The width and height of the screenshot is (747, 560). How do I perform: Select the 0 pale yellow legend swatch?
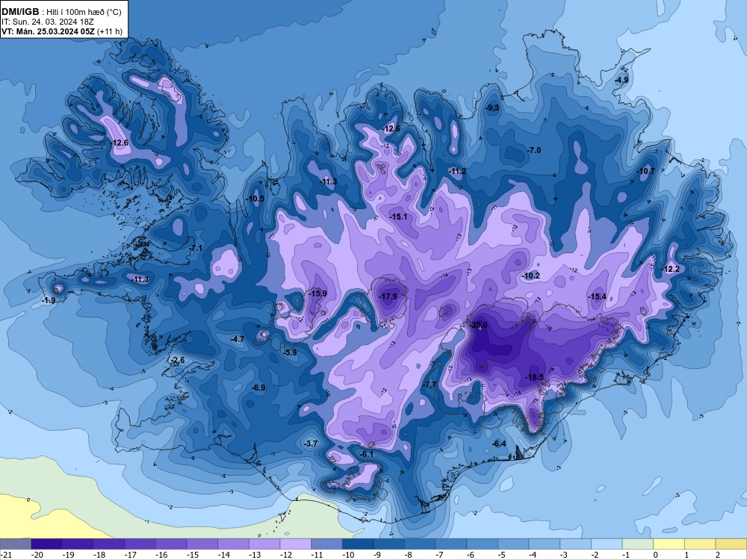tap(669, 544)
